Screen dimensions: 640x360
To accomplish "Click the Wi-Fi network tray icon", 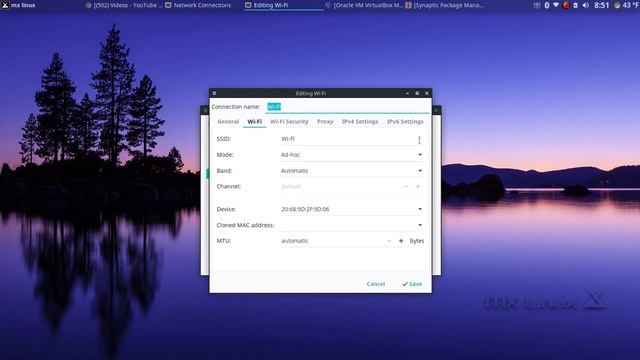I will point(556,5).
